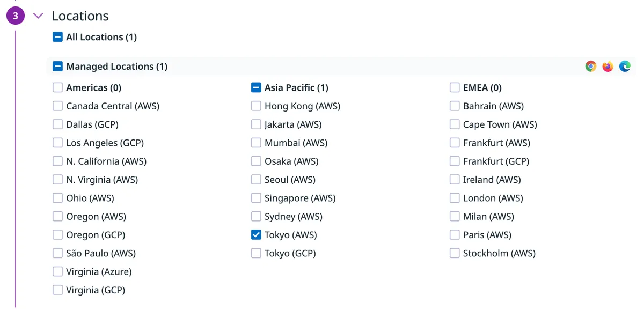The width and height of the screenshot is (644, 310).
Task: Enable the Virginia (Azure) location
Action: [58, 272]
